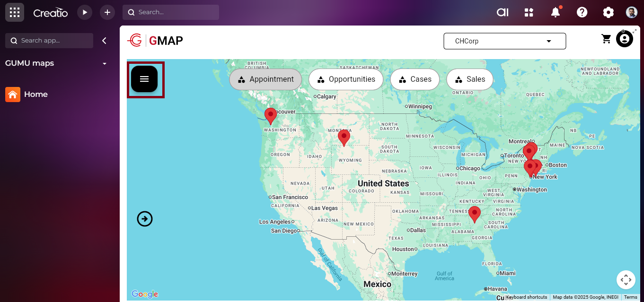Image resolution: width=644 pixels, height=302 pixels.
Task: Click the Dallas city label
Action: click(x=417, y=230)
